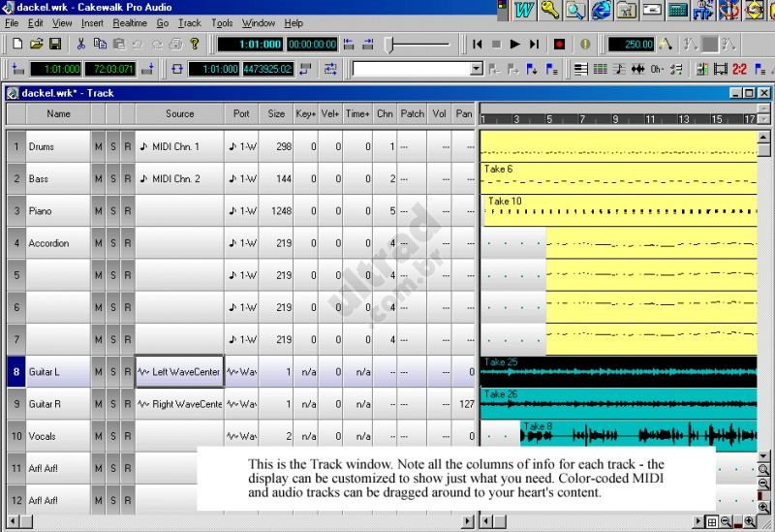This screenshot has width=775, height=532.
Task: Rewind to start with the transport button
Action: pyautogui.click(x=478, y=45)
